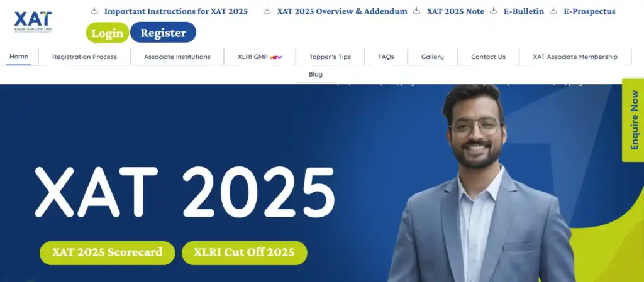Open Important Instructions for XAT 2025 link
644x282 pixels.
[x=176, y=11]
